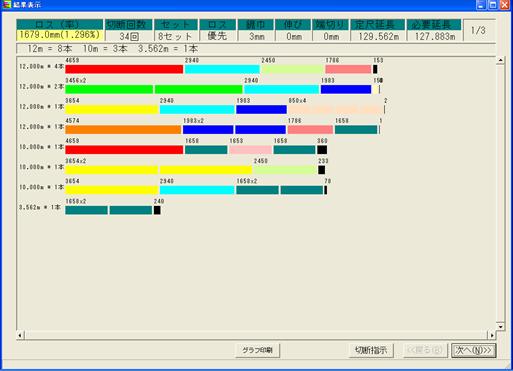Click the 3mm saw width value
The height and width of the screenshot is (371, 513).
pos(256,36)
